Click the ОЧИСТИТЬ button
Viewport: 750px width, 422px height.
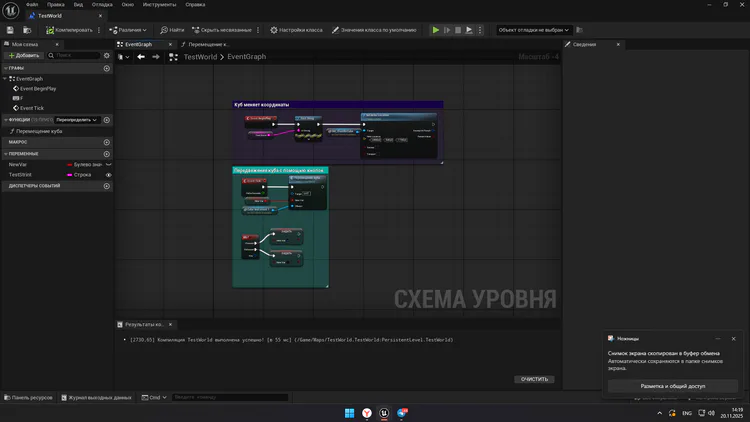click(x=534, y=379)
